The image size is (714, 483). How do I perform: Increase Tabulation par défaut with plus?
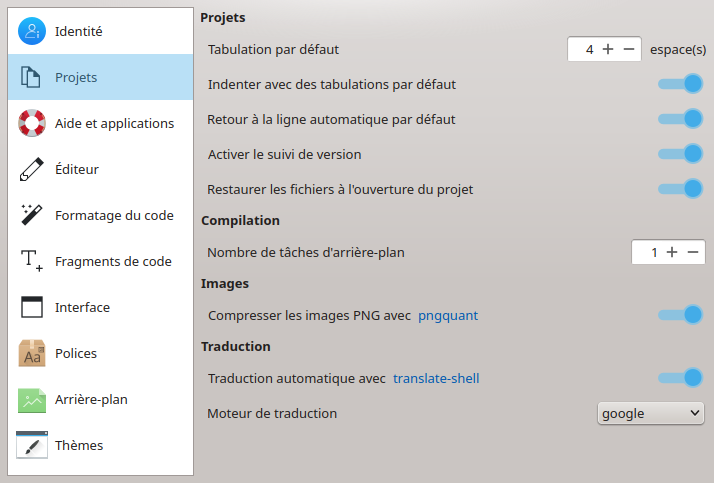(608, 49)
